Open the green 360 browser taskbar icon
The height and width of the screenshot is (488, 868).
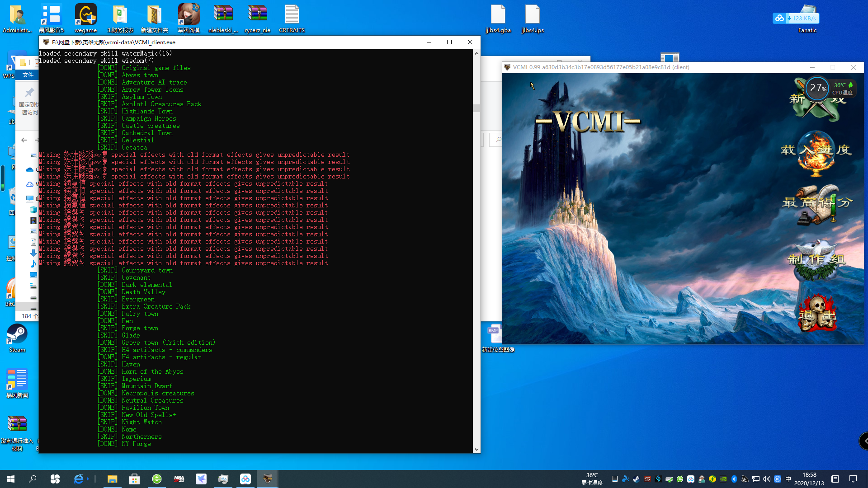pyautogui.click(x=156, y=479)
